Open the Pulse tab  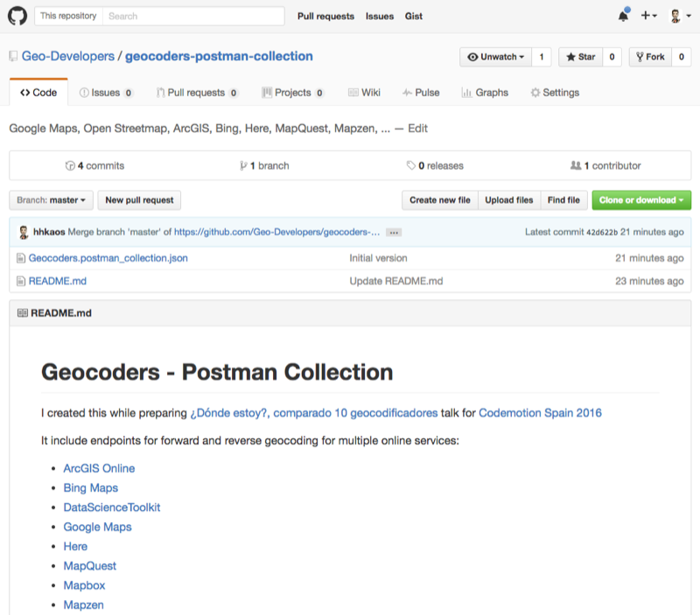(421, 93)
